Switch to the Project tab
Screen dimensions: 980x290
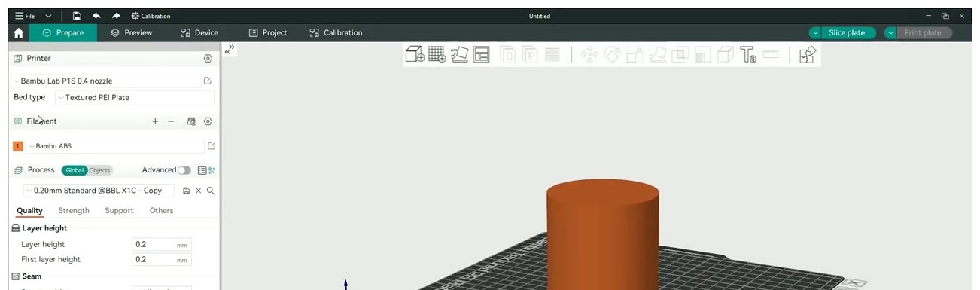coord(268,33)
